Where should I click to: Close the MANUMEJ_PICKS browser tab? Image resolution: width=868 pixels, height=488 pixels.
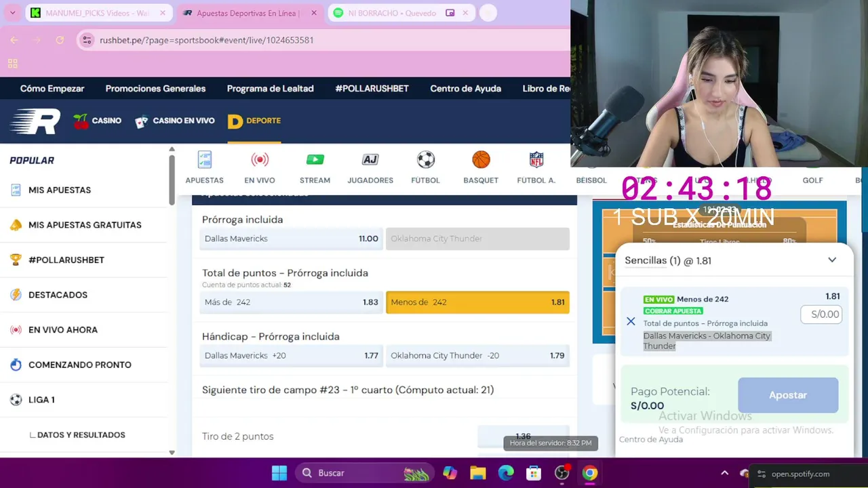163,13
